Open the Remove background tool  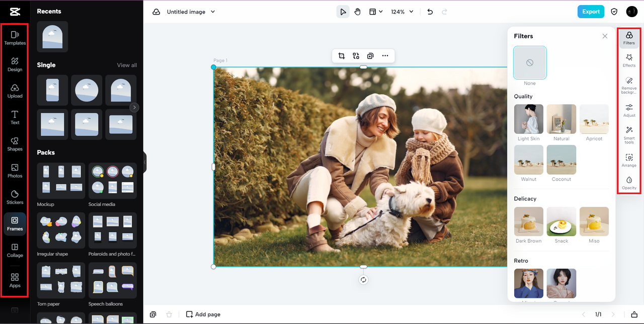(x=629, y=85)
